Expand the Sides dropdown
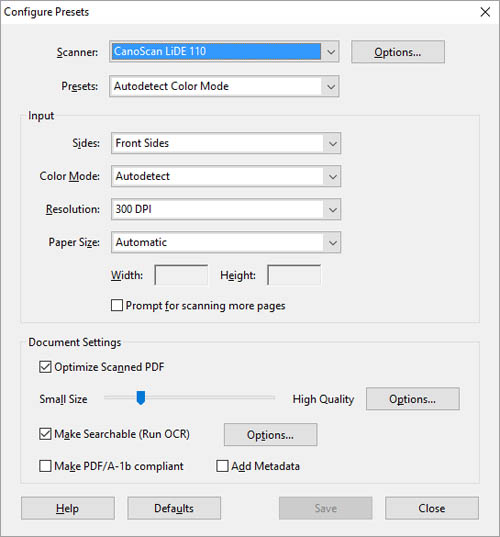This screenshot has height=537, width=500. click(x=226, y=143)
